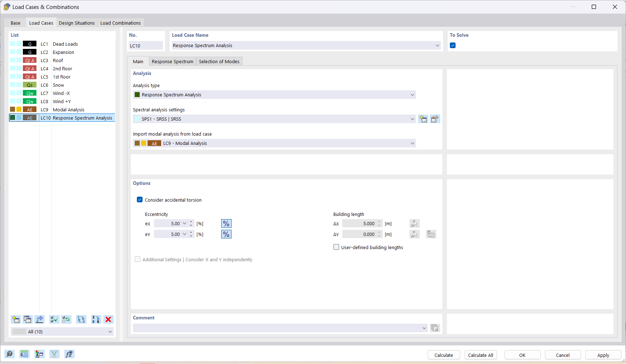Open the Analysis type dropdown
The image size is (626, 364).
click(x=412, y=95)
